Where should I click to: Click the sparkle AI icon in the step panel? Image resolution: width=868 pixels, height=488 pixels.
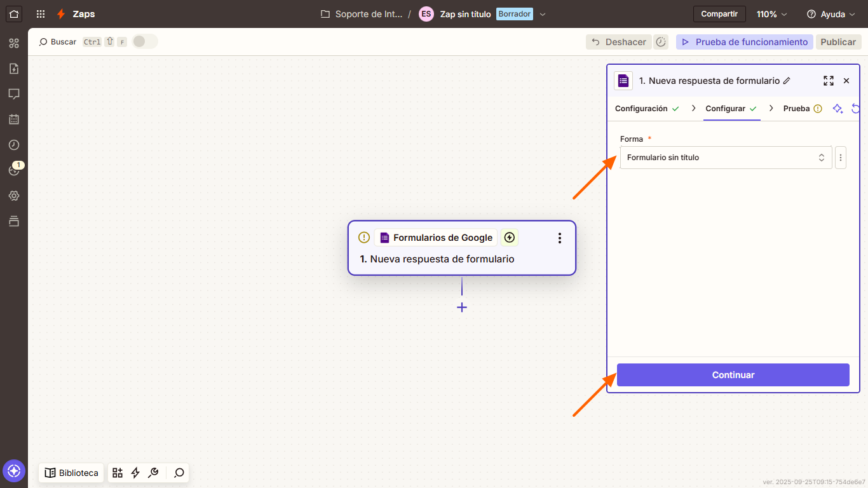click(x=837, y=109)
